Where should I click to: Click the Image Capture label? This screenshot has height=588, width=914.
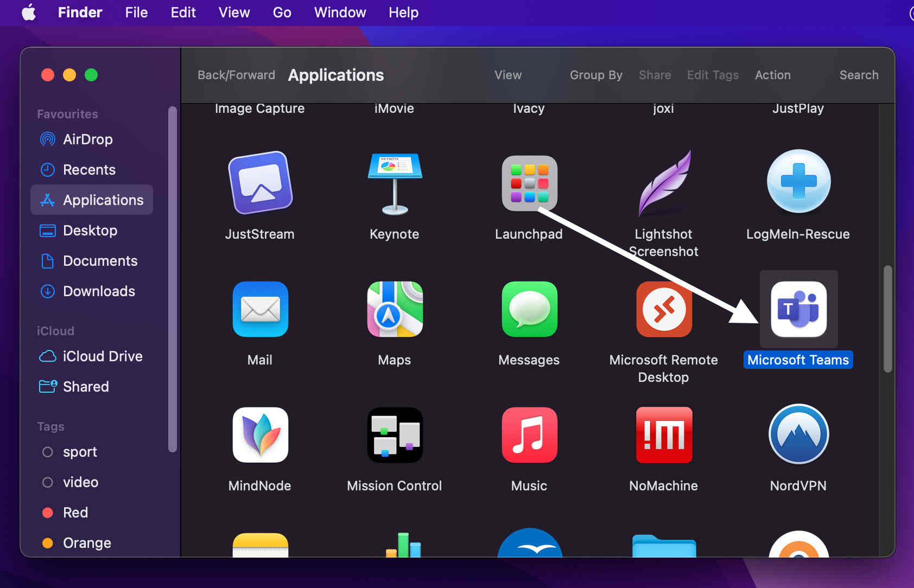259,108
